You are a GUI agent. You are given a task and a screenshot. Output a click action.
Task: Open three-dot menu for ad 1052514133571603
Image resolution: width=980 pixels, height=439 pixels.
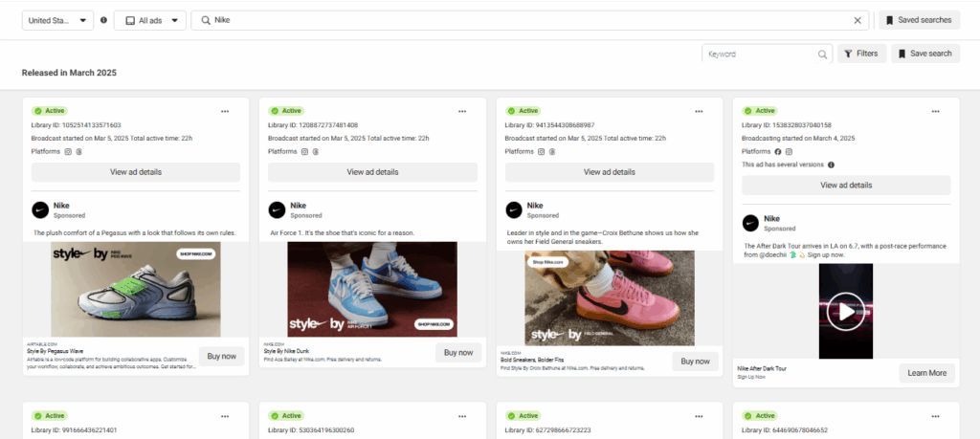click(225, 111)
